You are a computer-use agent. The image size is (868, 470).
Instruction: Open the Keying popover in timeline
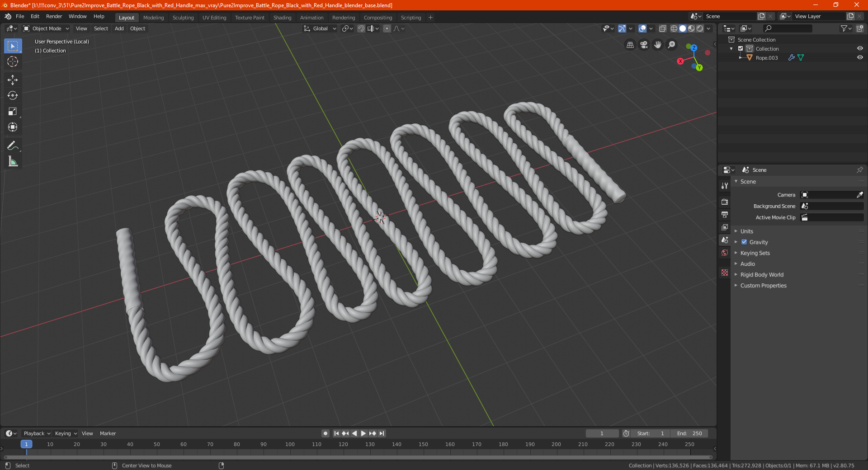point(66,433)
